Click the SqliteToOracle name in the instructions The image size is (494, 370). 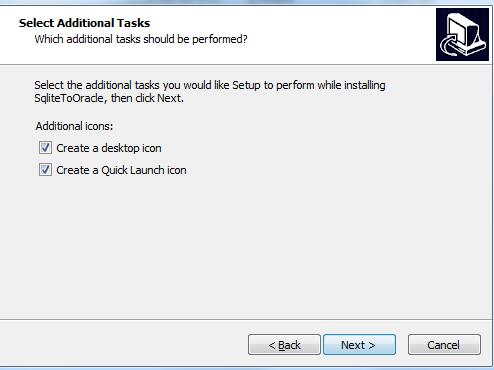point(69,98)
